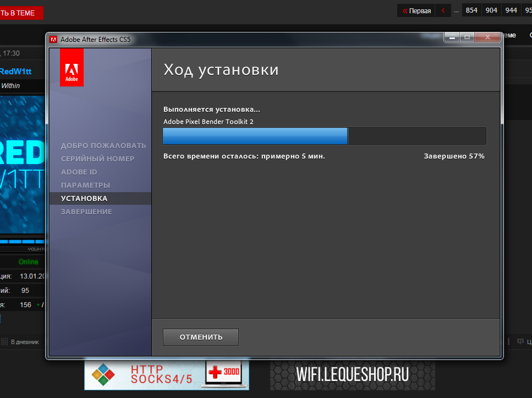Select the ADOBE ID step

coord(79,172)
